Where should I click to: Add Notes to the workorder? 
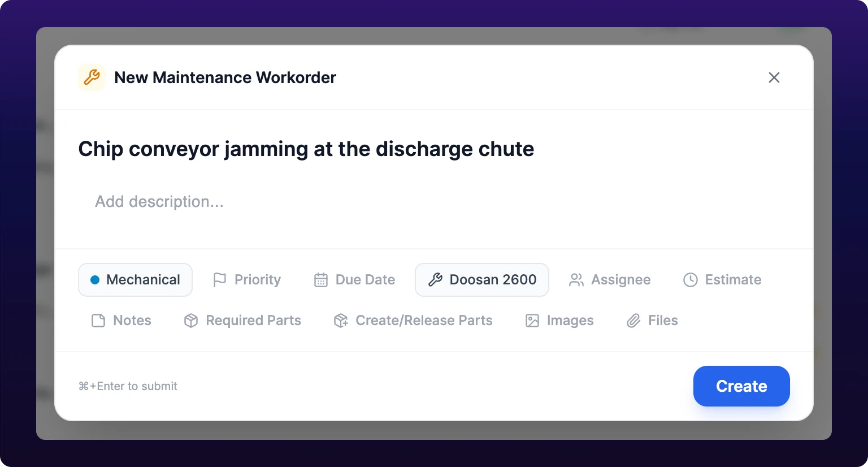tap(121, 321)
